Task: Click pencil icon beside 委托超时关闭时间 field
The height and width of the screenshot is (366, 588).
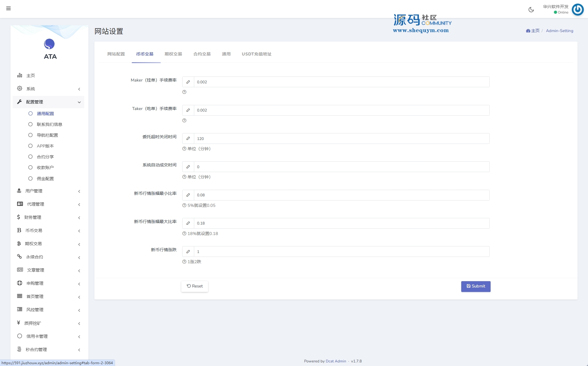Action: (188, 138)
